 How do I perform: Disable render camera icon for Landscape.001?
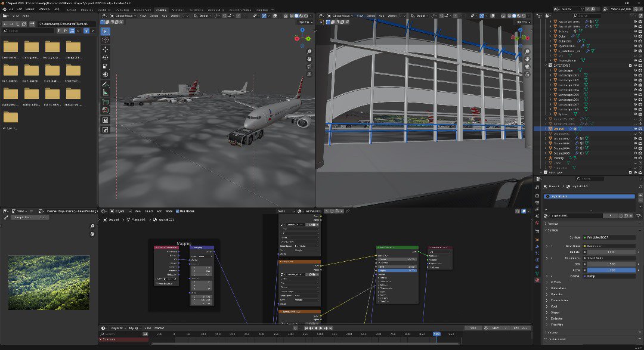(640, 75)
